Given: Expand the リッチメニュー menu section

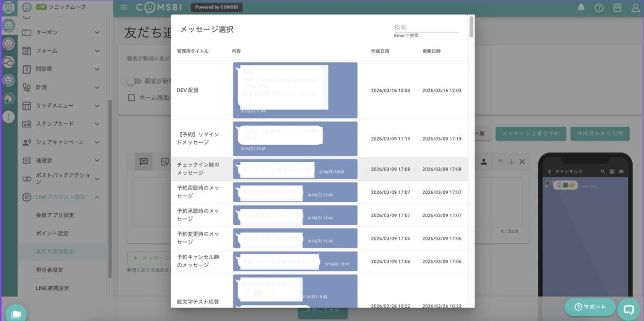Looking at the screenshot, I should click(97, 105).
